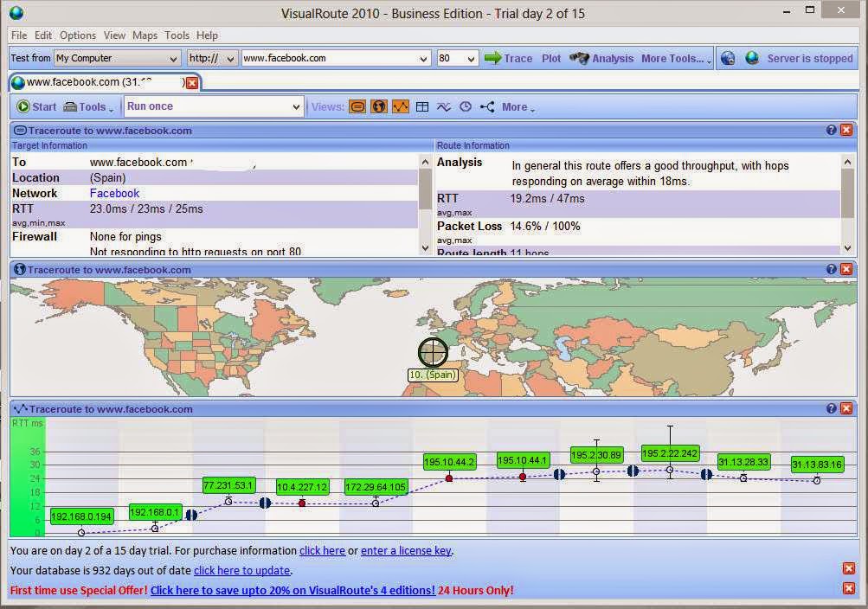The height and width of the screenshot is (609, 868).
Task: Open the Maps menu
Action: coord(145,35)
